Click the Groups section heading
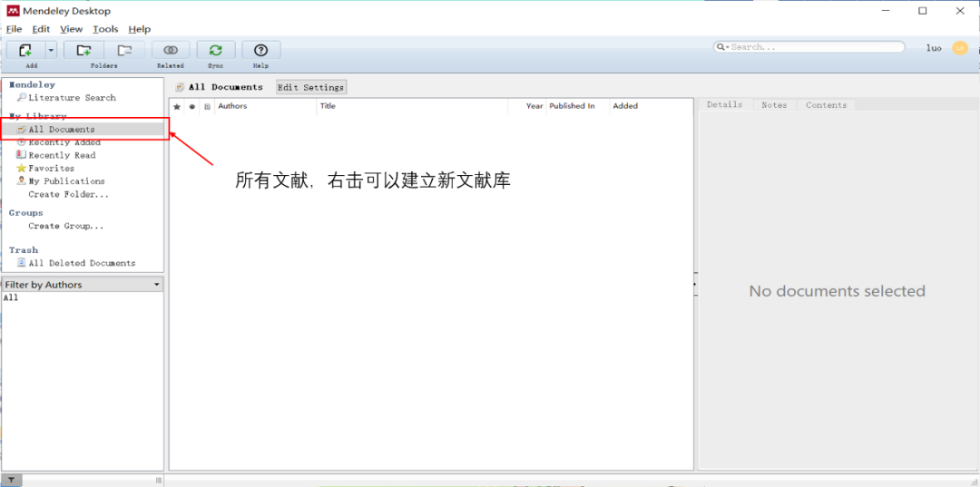Viewport: 980px width, 487px height. (x=25, y=213)
